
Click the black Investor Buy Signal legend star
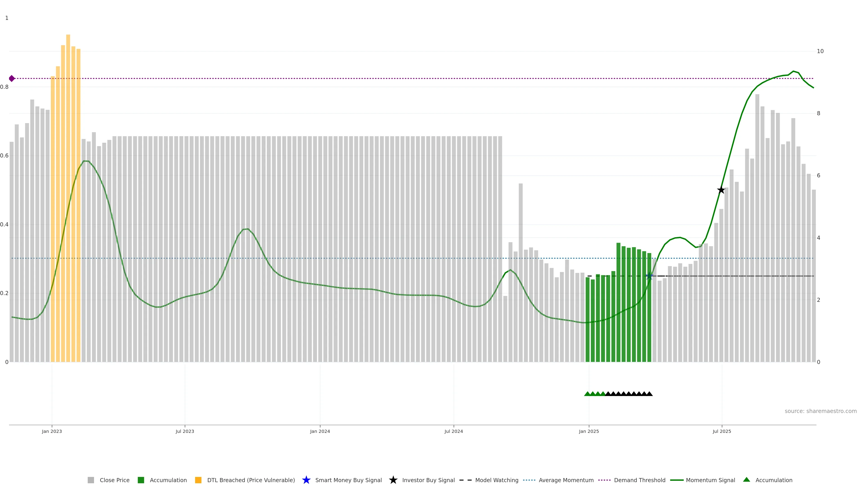click(x=393, y=480)
